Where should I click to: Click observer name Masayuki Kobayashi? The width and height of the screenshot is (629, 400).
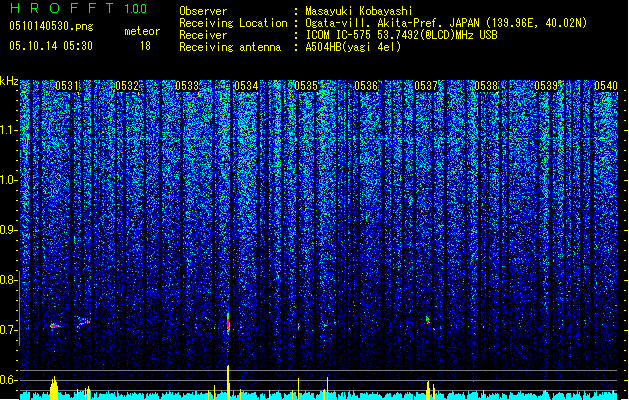pyautogui.click(x=359, y=11)
